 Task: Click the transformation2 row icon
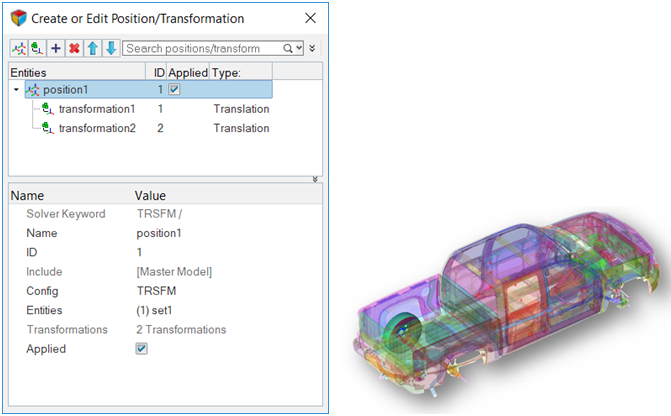47,128
